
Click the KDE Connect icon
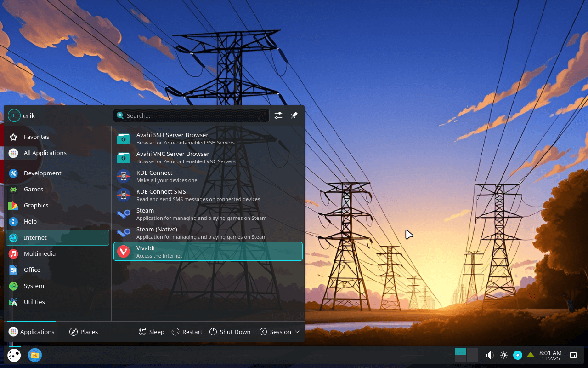coord(123,176)
